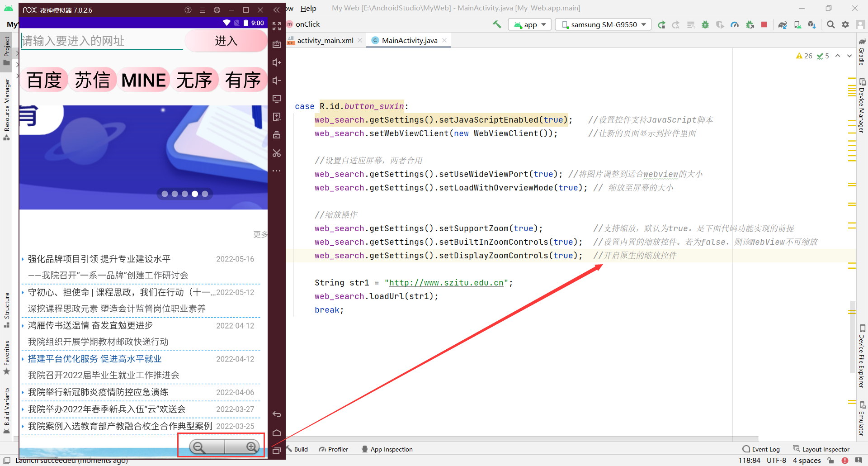Open the app run configuration dropdown
Screen dimensions: 868x466
tap(529, 24)
